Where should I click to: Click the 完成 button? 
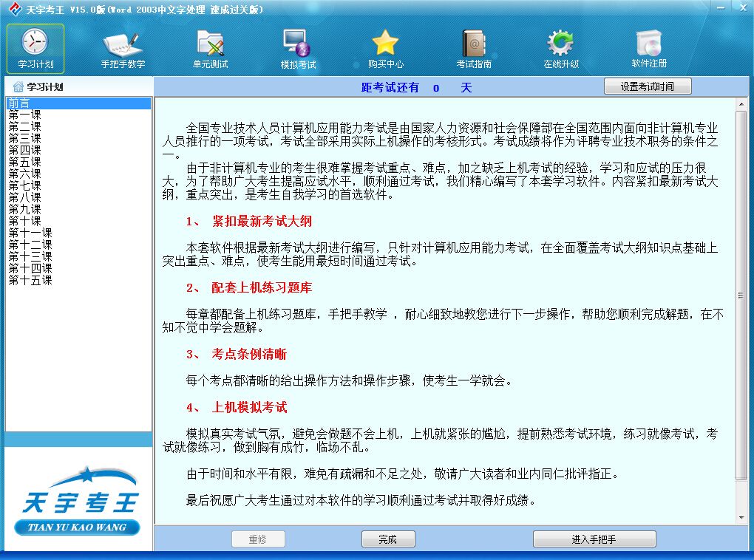[x=387, y=539]
